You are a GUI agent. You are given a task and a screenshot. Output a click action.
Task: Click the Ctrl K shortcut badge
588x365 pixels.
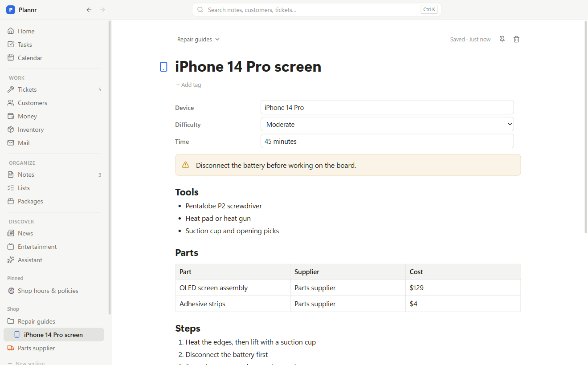pos(429,9)
